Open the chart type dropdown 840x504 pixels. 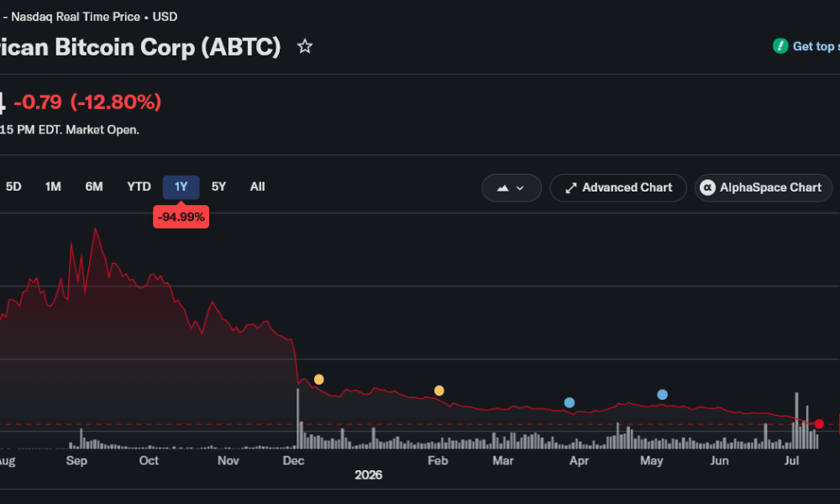[x=511, y=188]
